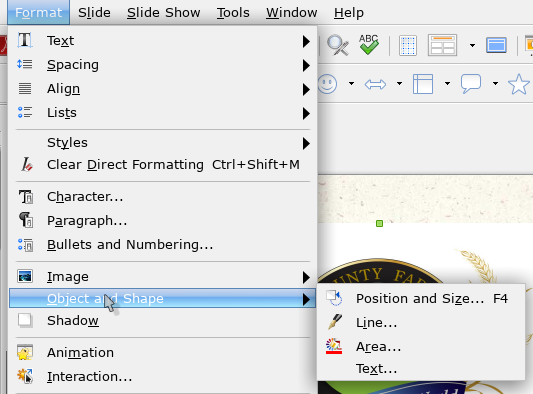Choose the Shadow menu entry
The height and width of the screenshot is (394, 533).
point(163,321)
